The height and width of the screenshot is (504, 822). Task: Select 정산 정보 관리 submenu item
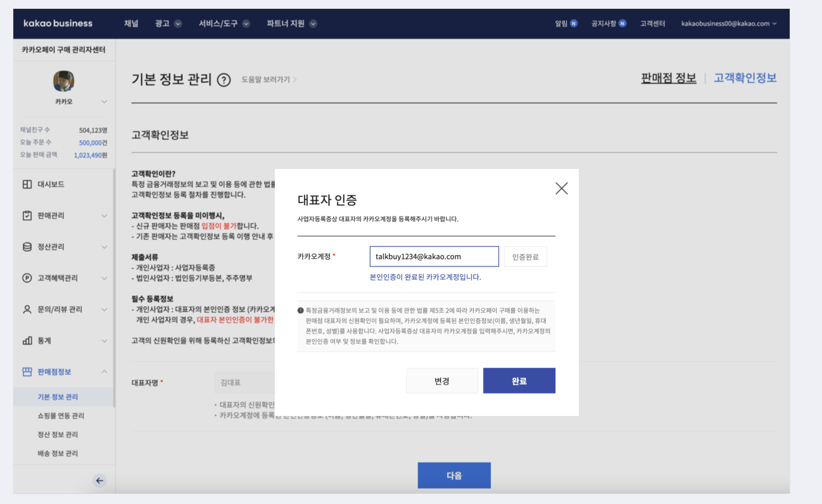pyautogui.click(x=58, y=434)
